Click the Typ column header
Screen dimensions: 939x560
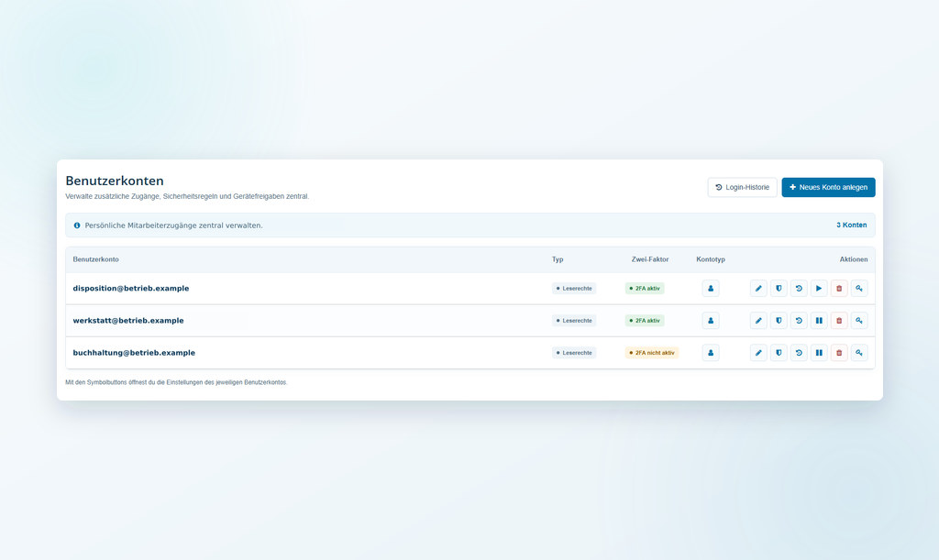pyautogui.click(x=558, y=259)
